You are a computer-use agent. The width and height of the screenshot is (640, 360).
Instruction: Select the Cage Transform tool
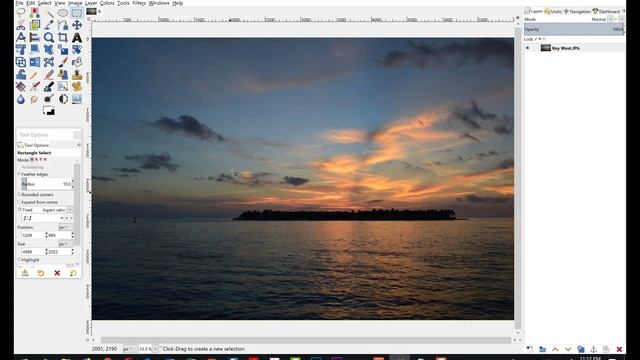(x=49, y=62)
